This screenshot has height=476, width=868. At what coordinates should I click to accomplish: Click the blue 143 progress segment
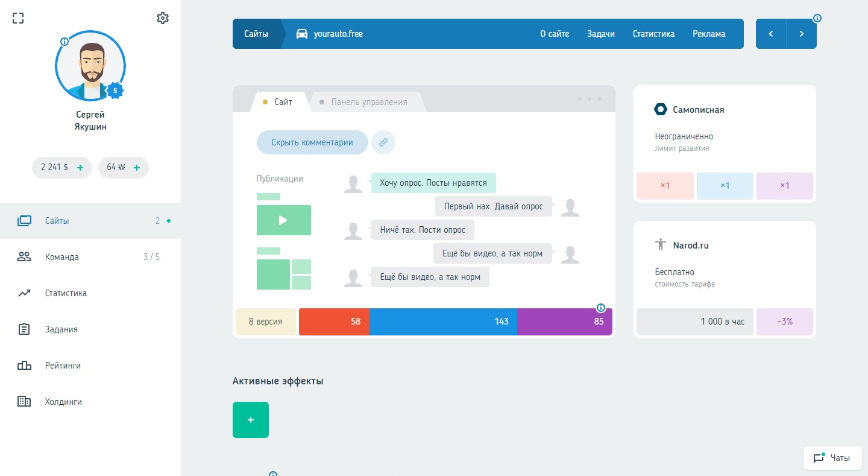point(442,322)
